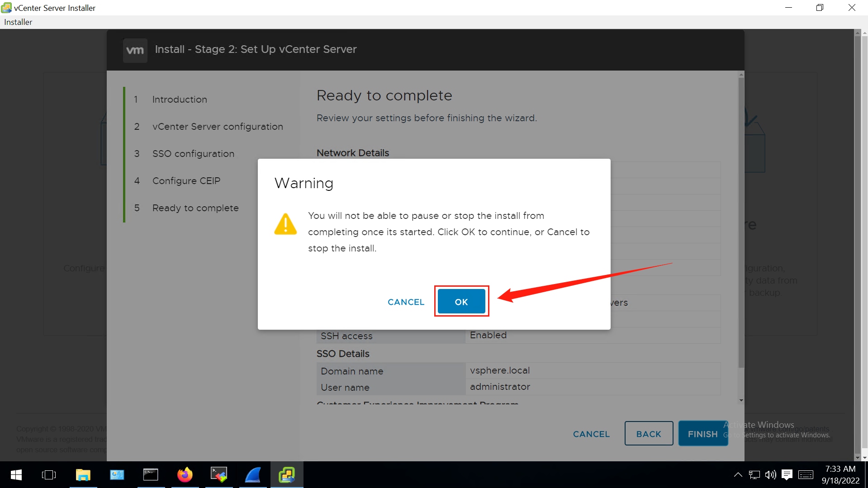
Task: Open the Command Prompt taskbar icon
Action: [x=151, y=475]
